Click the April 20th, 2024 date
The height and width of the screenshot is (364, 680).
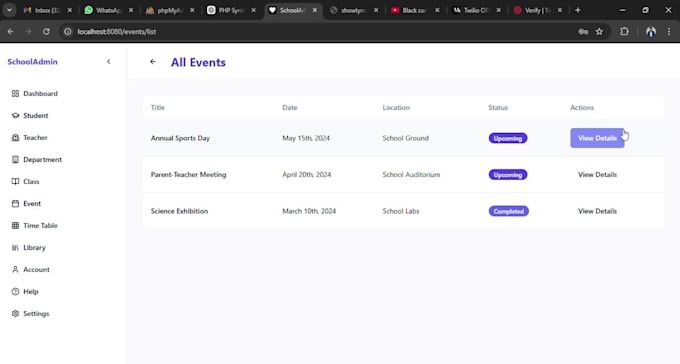(x=307, y=174)
